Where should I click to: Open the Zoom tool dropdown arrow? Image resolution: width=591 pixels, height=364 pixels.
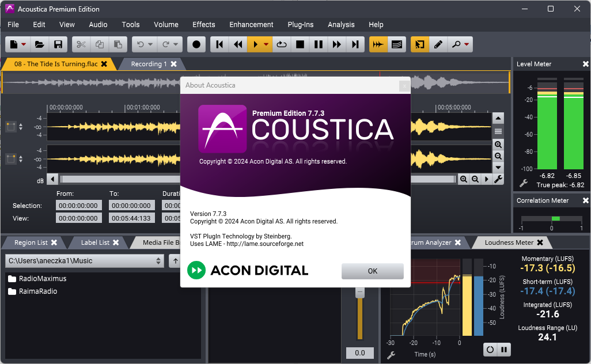(x=467, y=44)
